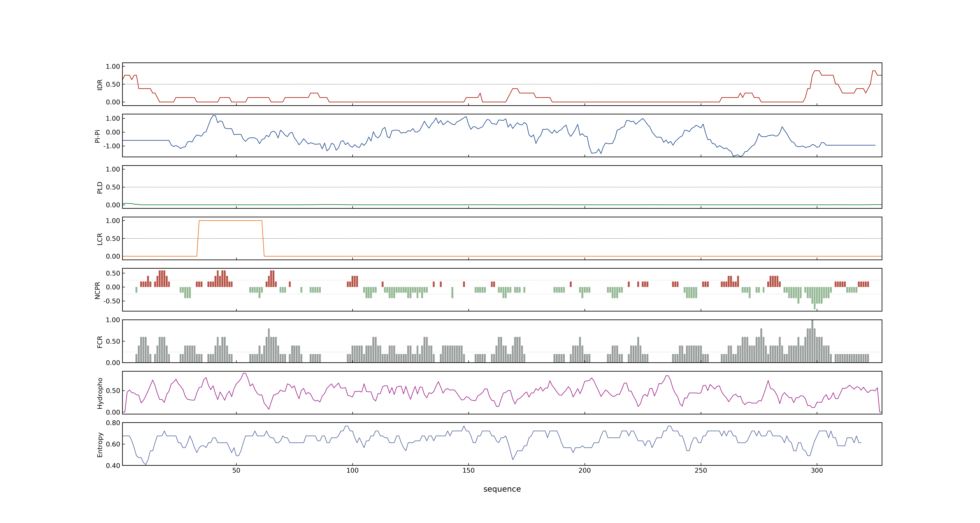Screen dimensions: 980x523
Task: Click the 0.00 tick of the Pi-Pi panel
Action: [x=113, y=132]
